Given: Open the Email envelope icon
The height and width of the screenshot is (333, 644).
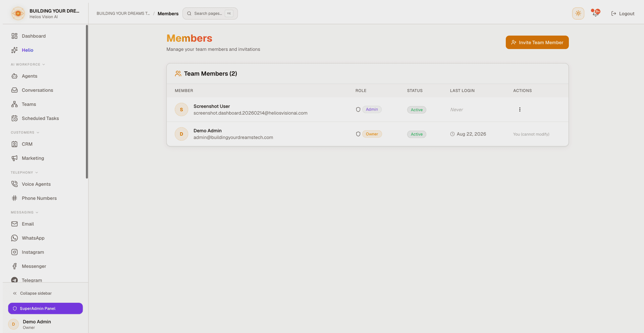Looking at the screenshot, I should click(14, 224).
